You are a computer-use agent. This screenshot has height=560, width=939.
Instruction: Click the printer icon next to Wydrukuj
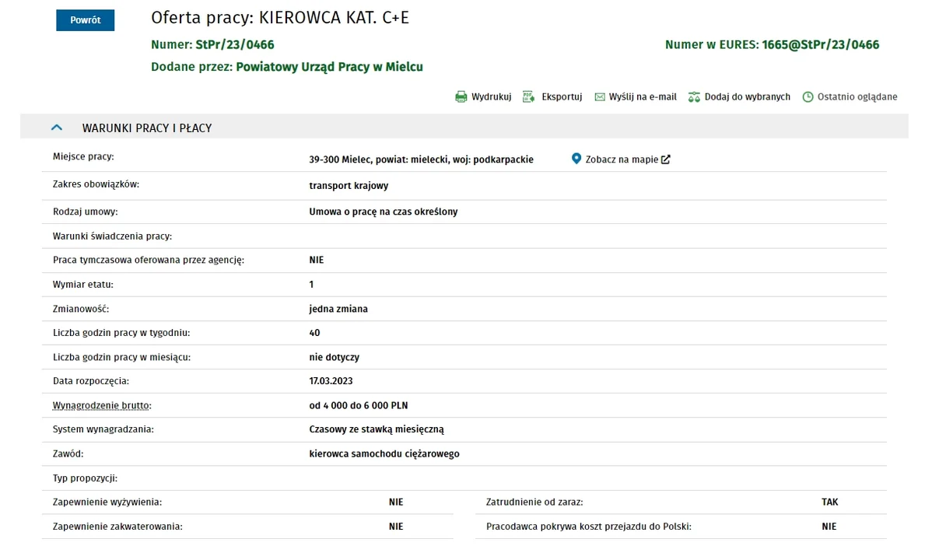[x=461, y=97]
